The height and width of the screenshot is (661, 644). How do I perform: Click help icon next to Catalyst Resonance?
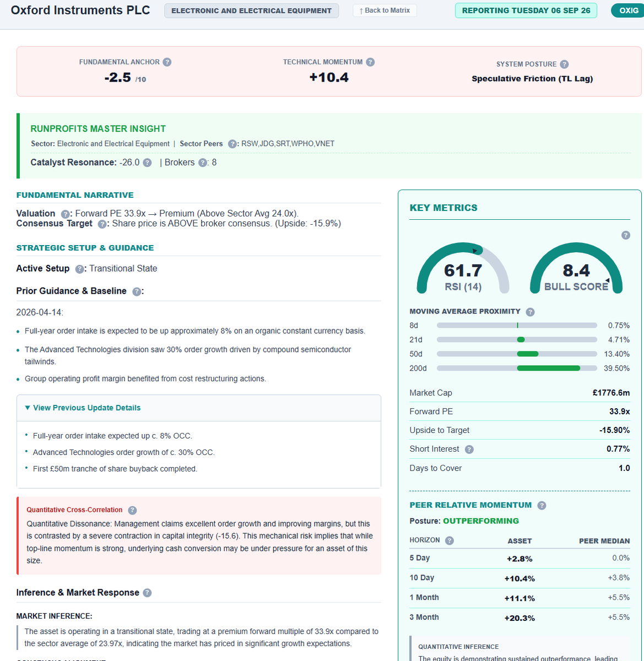pyautogui.click(x=147, y=162)
